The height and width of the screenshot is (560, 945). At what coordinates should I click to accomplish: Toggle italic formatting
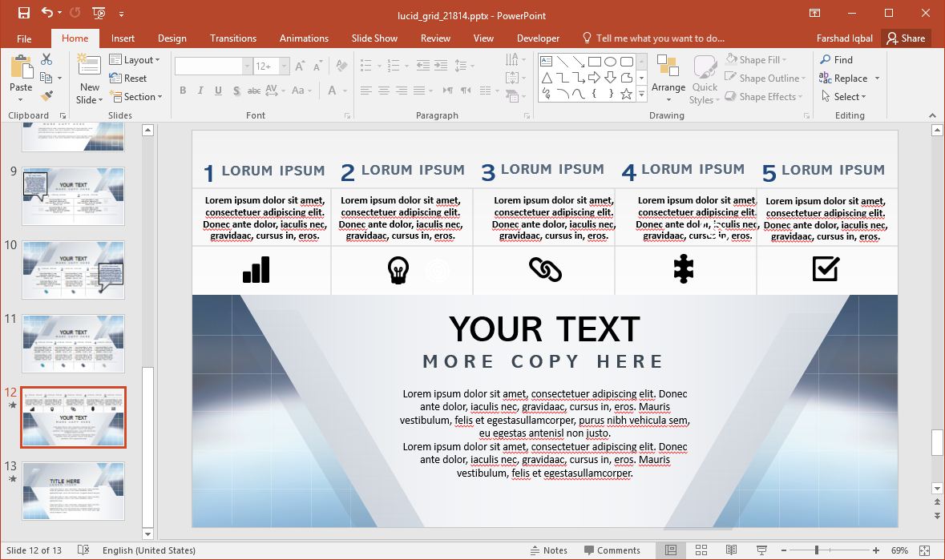[x=200, y=91]
